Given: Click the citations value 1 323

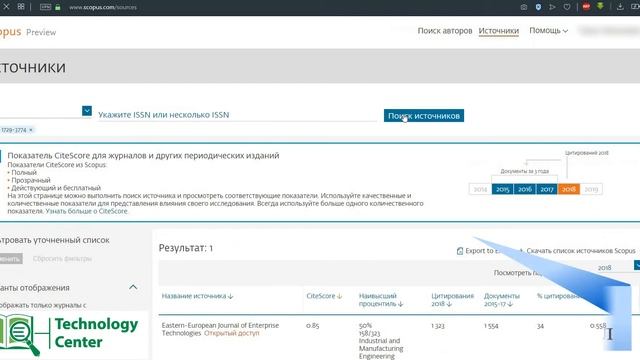Looking at the screenshot, I should 438,326.
